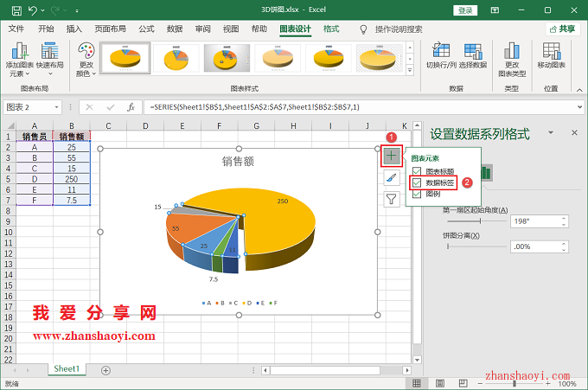Open ribbon display options icon
The image size is (588, 390).
[495, 10]
